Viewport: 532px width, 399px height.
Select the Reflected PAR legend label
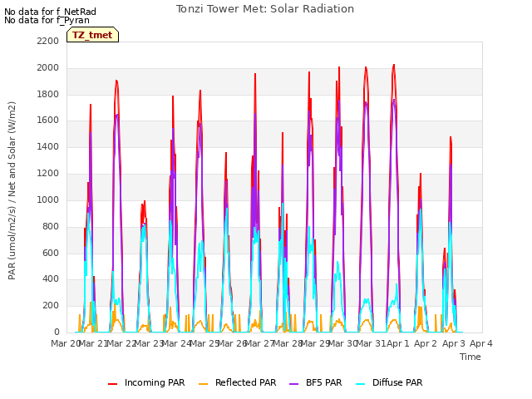(x=246, y=382)
